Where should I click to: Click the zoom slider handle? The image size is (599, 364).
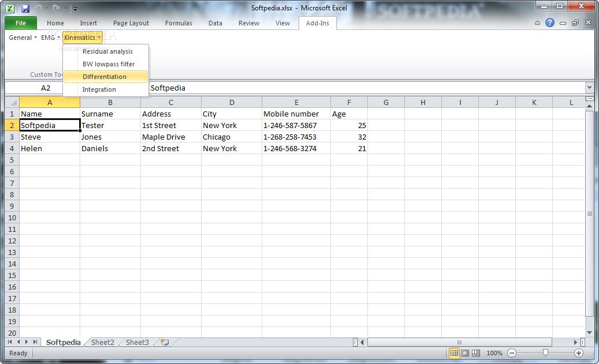545,353
